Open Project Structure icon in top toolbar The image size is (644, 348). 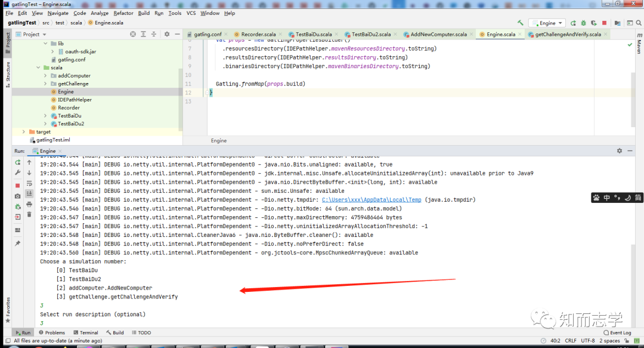[617, 23]
